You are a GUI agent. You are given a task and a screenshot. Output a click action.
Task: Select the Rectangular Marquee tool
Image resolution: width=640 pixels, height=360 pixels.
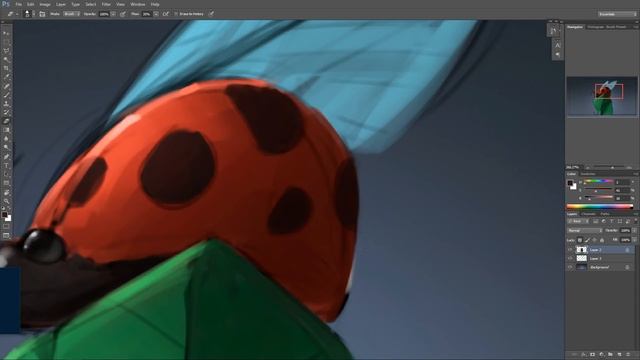[x=6, y=42]
